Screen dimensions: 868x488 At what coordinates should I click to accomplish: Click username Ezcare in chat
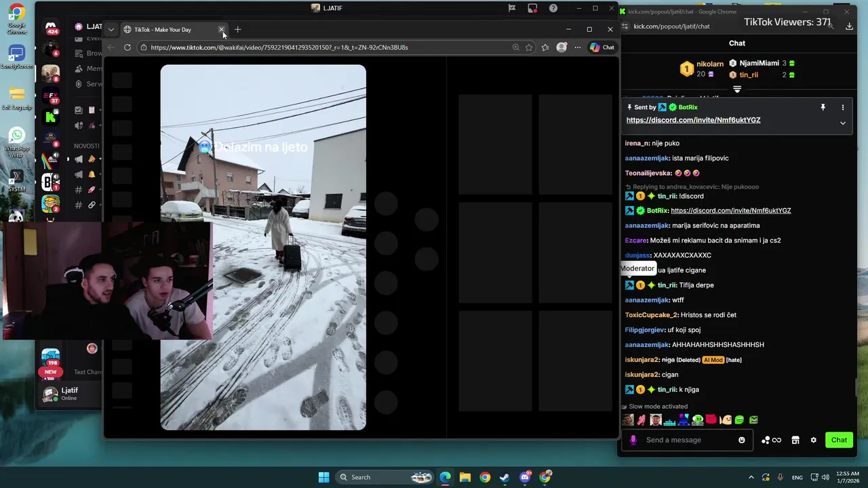pos(635,241)
